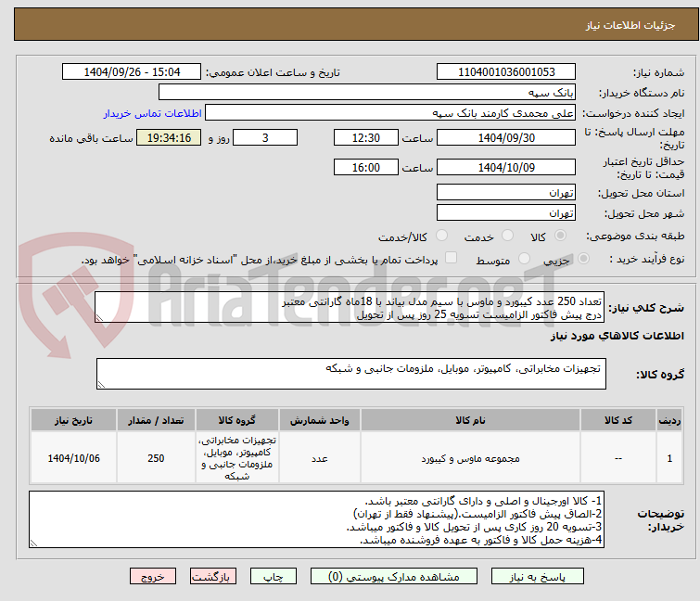700x601 pixels.
Task: Click the چاپ print button
Action: point(273,577)
